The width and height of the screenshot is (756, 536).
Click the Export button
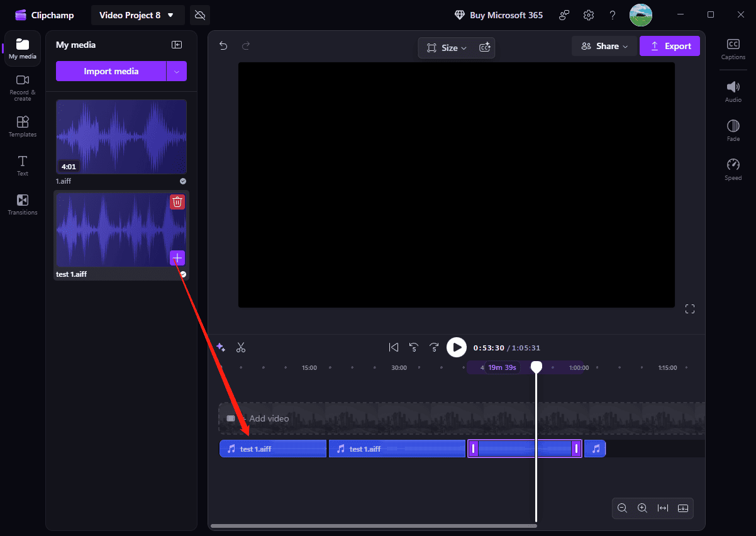(669, 46)
